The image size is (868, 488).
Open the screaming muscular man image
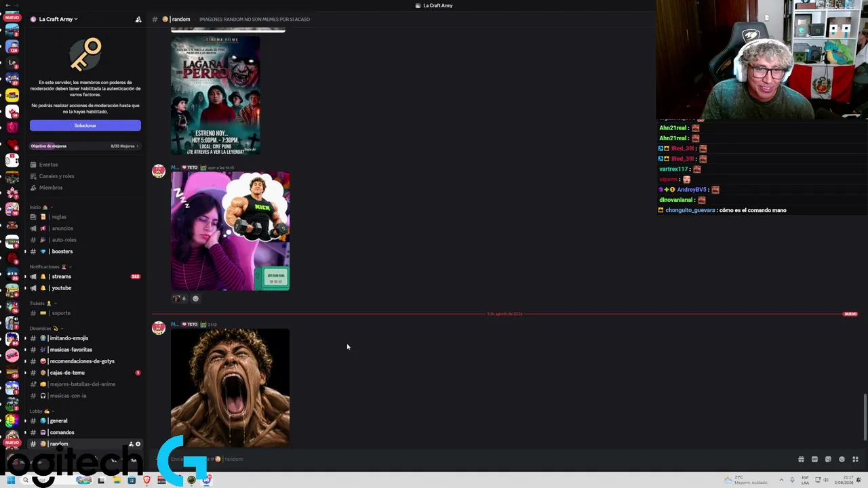(230, 388)
